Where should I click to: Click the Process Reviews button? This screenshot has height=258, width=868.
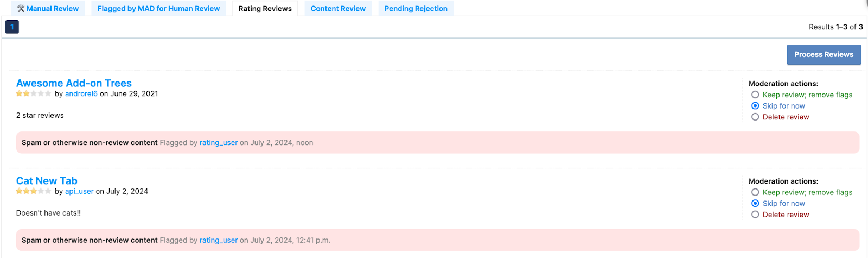click(x=824, y=54)
